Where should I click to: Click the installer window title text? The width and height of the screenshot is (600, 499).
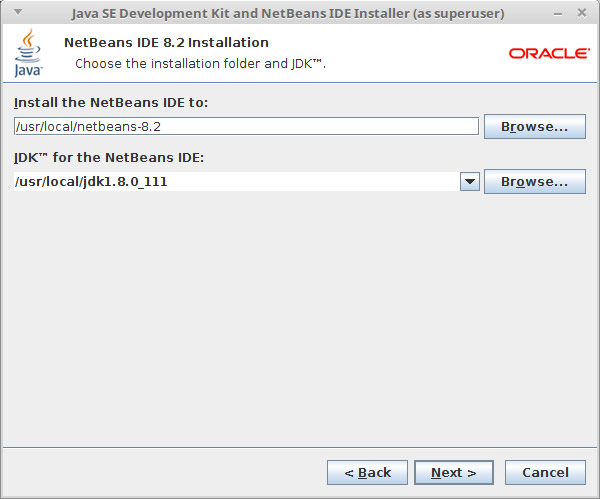(x=288, y=13)
